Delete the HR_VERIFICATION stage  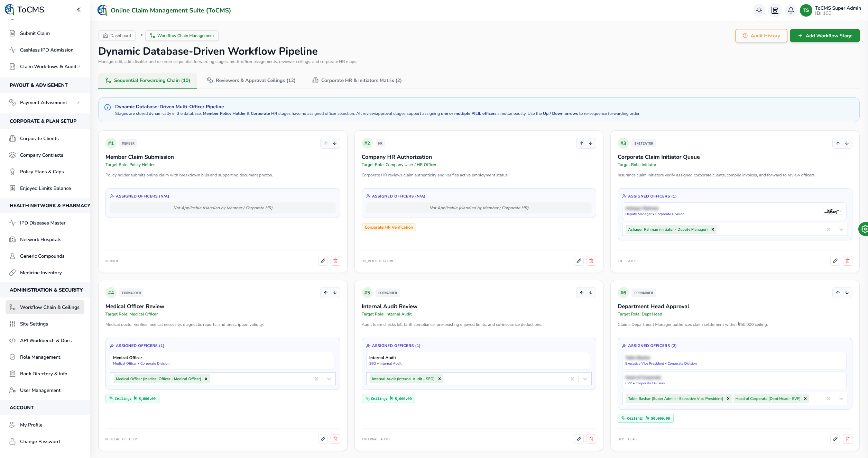pyautogui.click(x=591, y=261)
